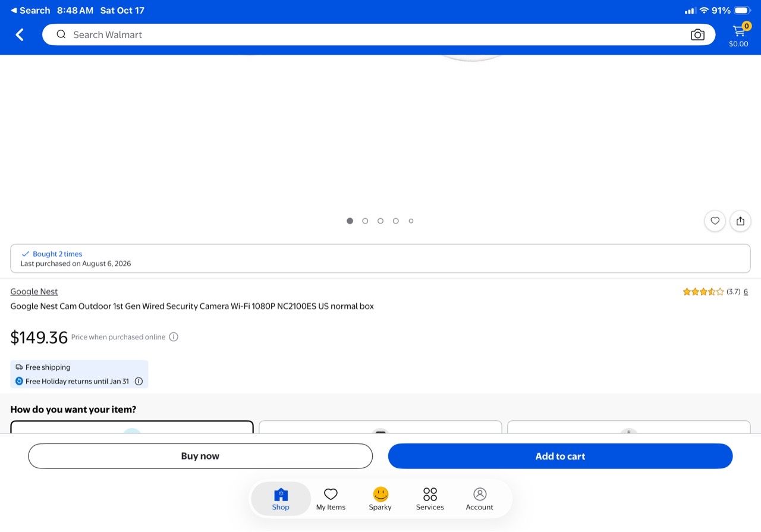Jump to the third image dot
The image size is (761, 532).
380,221
